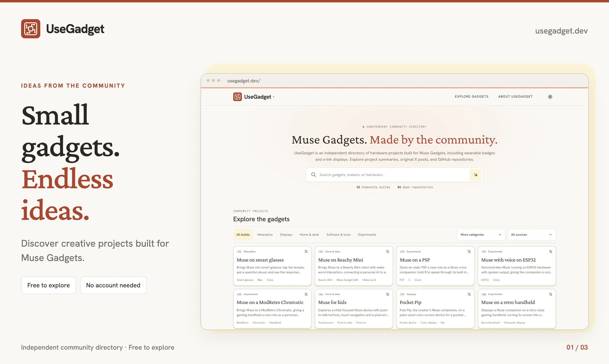The width and height of the screenshot is (609, 364).
Task: Click the Free to explore pill
Action: (49, 285)
